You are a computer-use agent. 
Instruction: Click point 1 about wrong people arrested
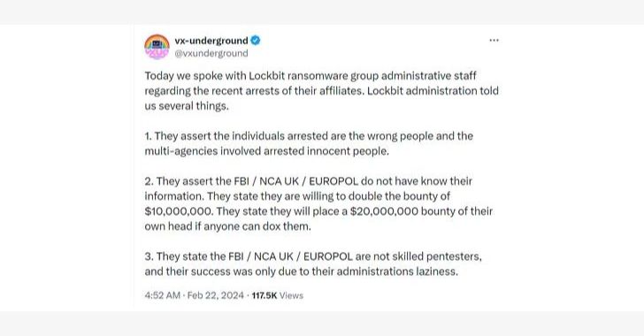(x=309, y=143)
